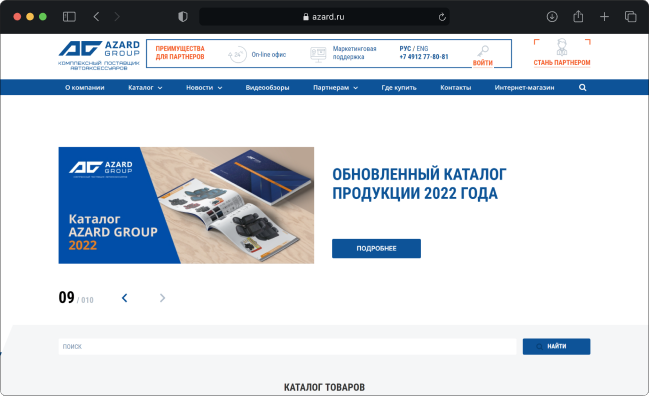Toggle the Safari sidebar icon
Image resolution: width=649 pixels, height=396 pixels.
pos(69,17)
